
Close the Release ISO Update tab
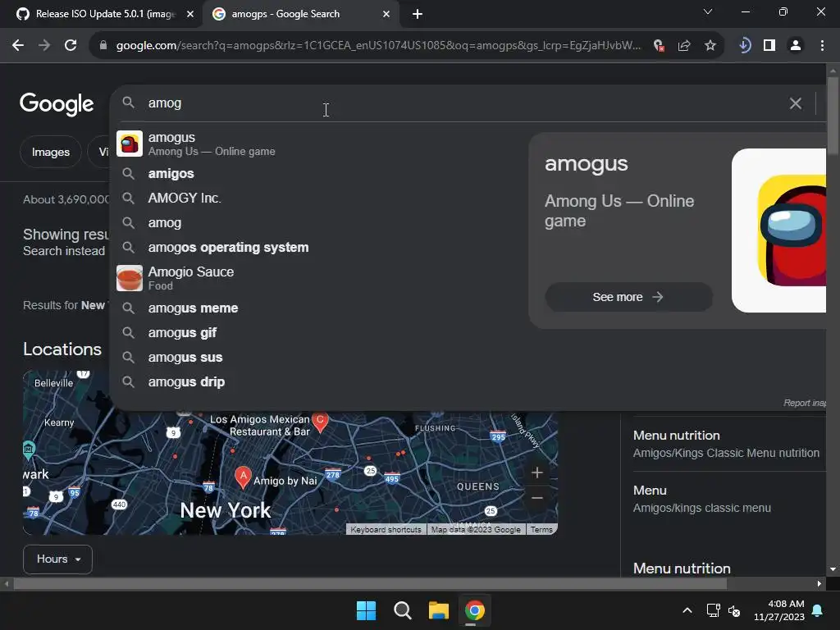[x=190, y=14]
